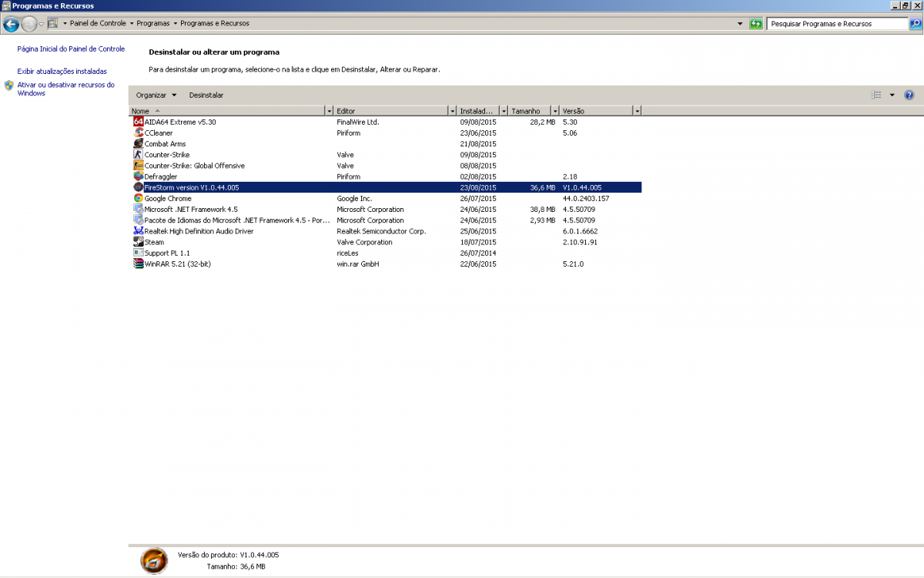Click the date 26/07/2014 cell
Viewport: 924px width, 578px height.
478,253
